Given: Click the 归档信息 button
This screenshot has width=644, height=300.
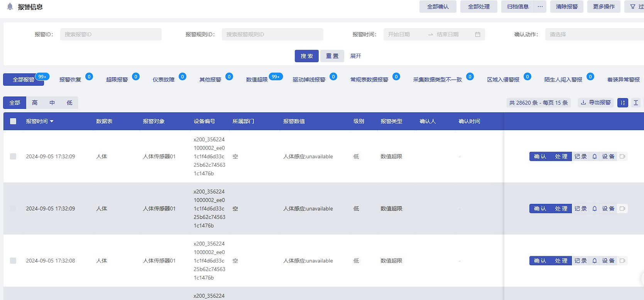Looking at the screenshot, I should pos(517,7).
